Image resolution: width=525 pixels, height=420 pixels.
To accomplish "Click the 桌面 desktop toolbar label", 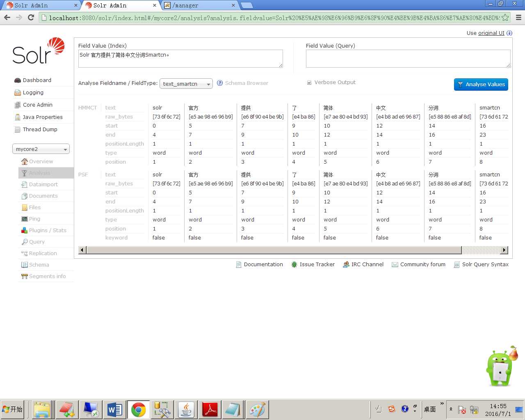I will coord(429,409).
